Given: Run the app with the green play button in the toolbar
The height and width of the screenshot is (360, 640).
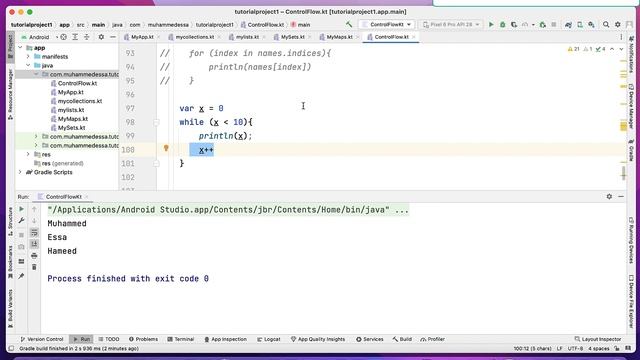Looking at the screenshot, I should pyautogui.click(x=491, y=24).
